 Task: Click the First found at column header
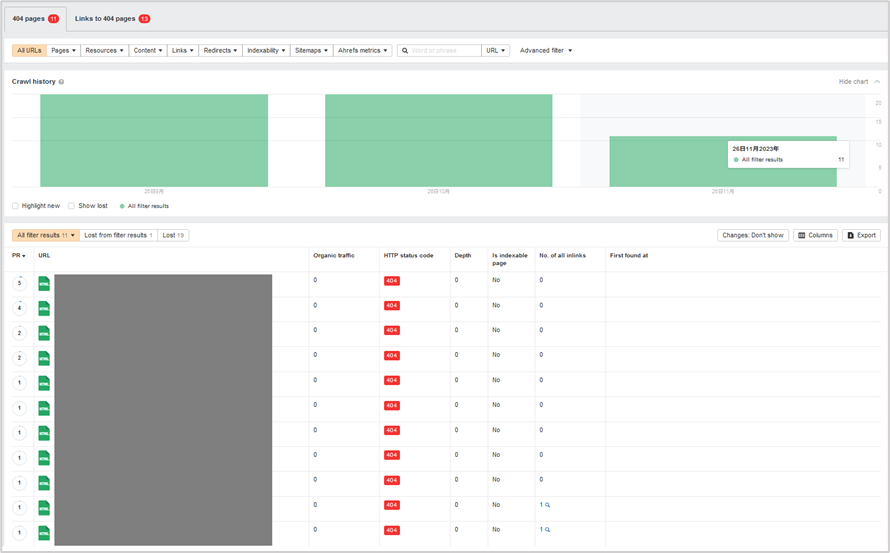coord(629,255)
